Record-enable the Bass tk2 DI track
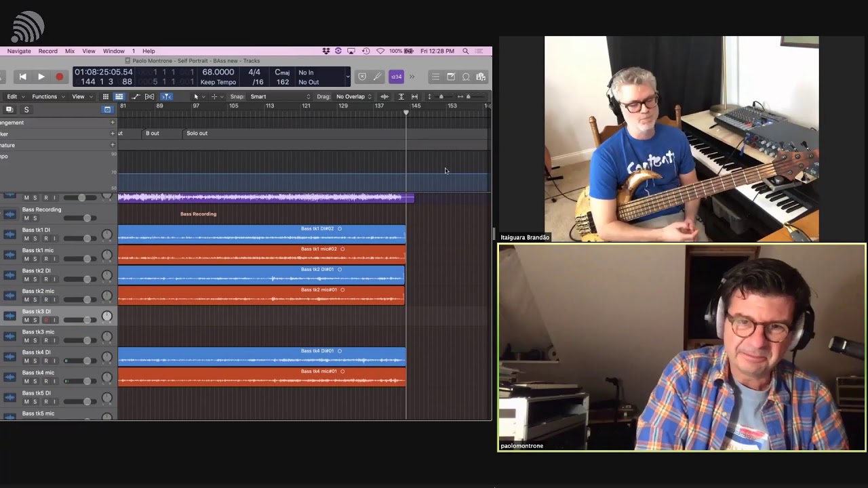This screenshot has width=868, height=488. 46,279
